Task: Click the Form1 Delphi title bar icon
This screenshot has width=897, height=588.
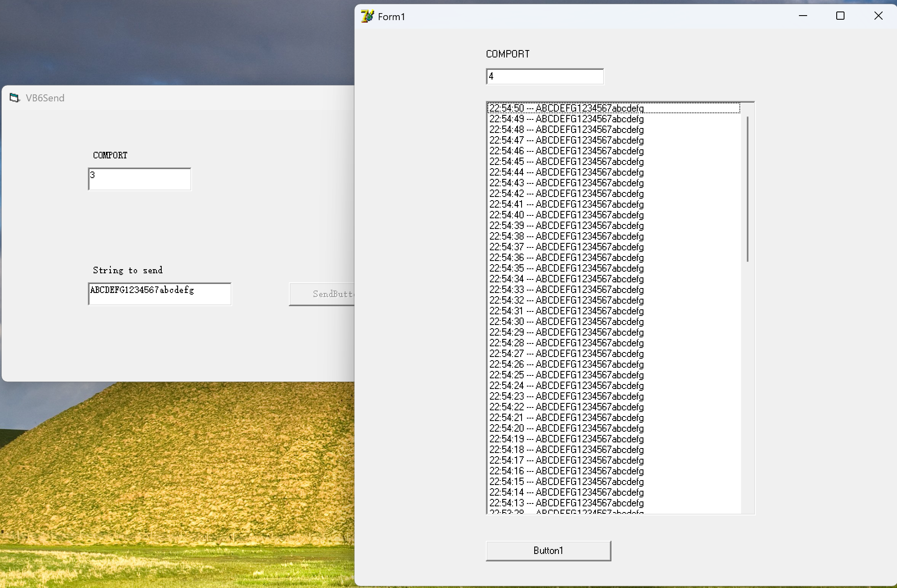Action: tap(367, 16)
